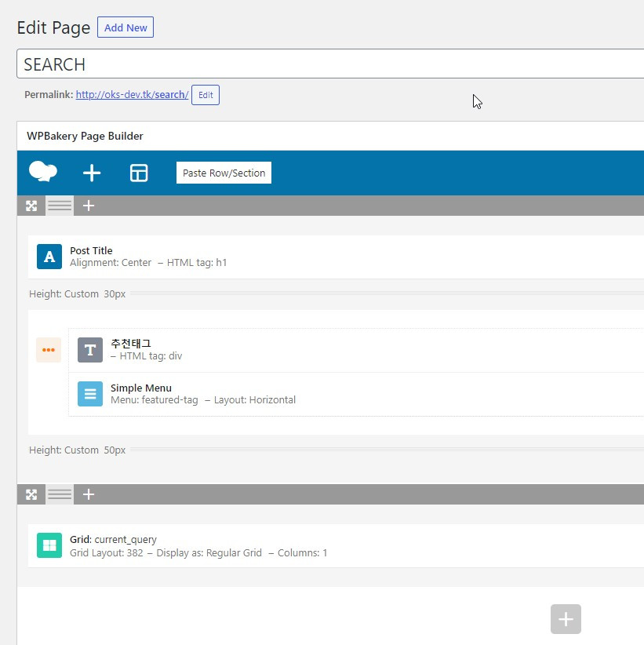Click the Paste Row/Section button
Viewport: 644px width, 645px height.
click(224, 173)
